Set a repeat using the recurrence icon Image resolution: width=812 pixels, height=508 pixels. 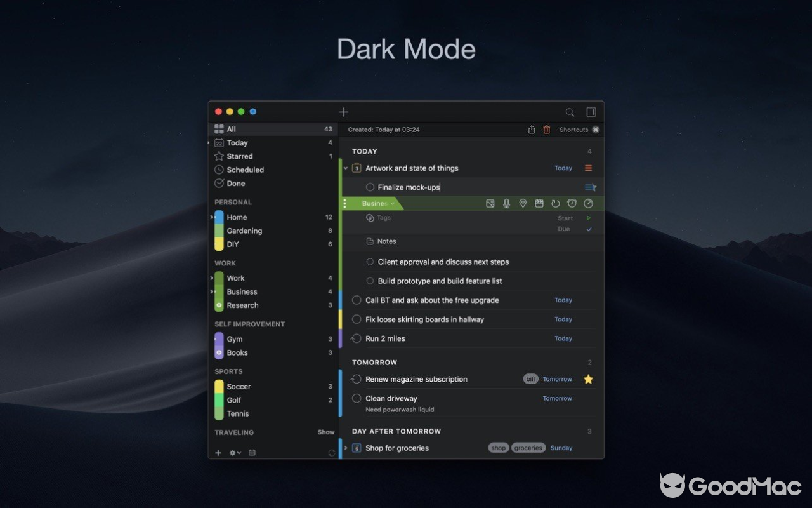coord(555,203)
